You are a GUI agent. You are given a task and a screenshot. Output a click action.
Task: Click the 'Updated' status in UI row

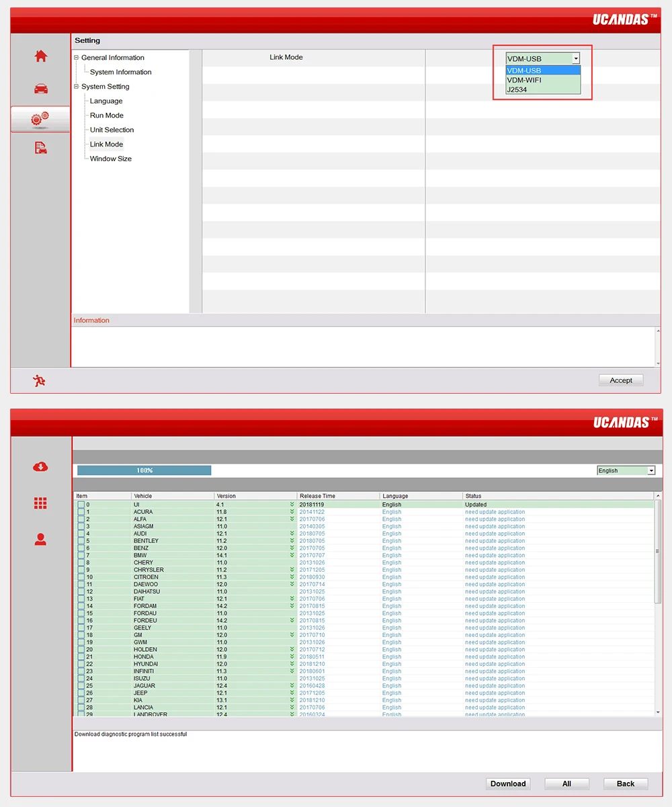coord(476,505)
